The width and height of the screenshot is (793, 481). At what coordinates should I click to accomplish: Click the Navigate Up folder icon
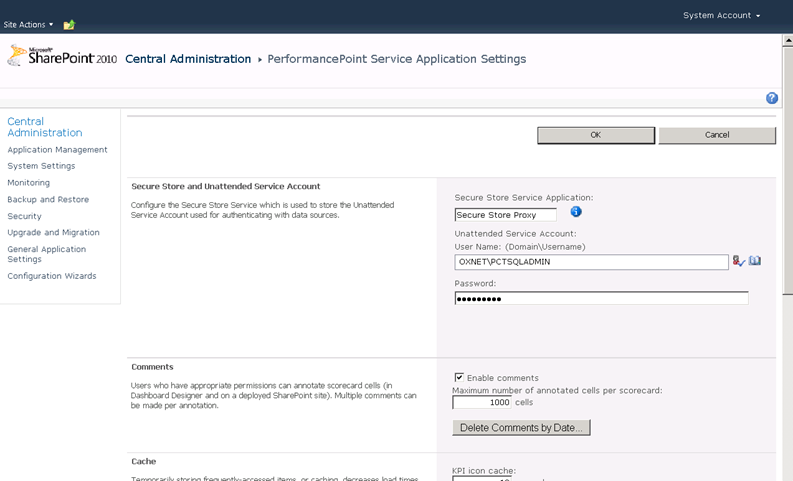click(69, 24)
